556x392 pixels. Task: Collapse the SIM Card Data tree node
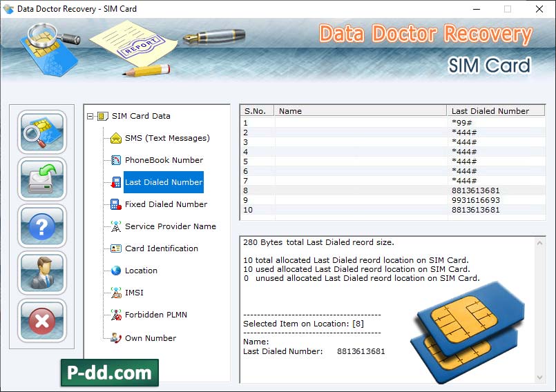pyautogui.click(x=90, y=116)
